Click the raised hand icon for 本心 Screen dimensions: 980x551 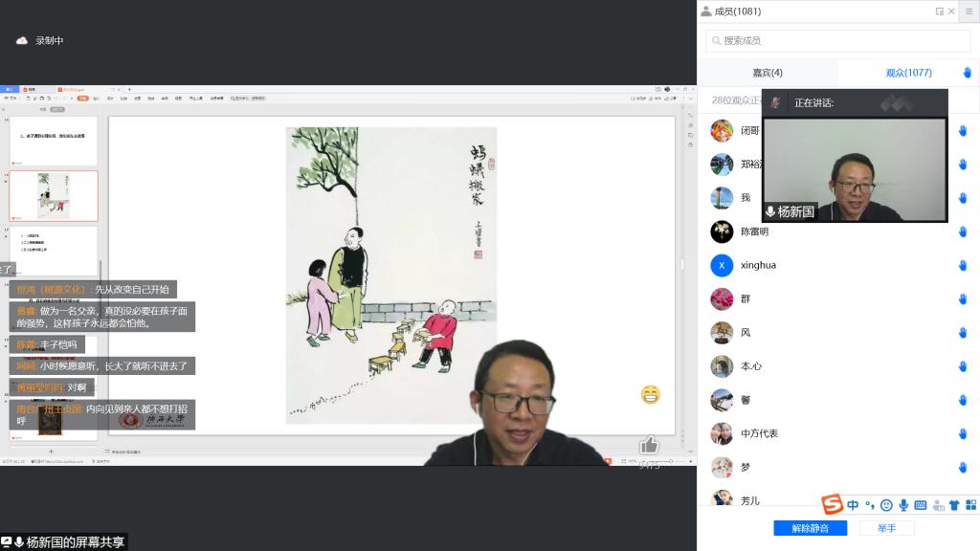(963, 366)
